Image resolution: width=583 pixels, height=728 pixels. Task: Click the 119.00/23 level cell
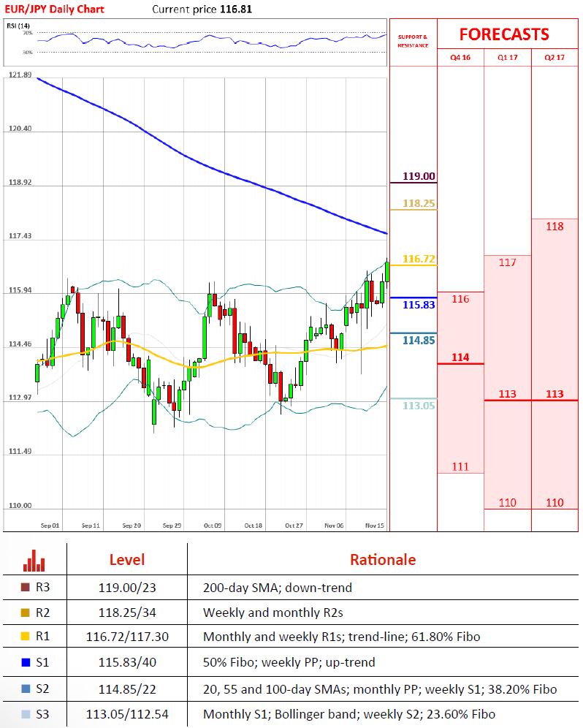[127, 588]
